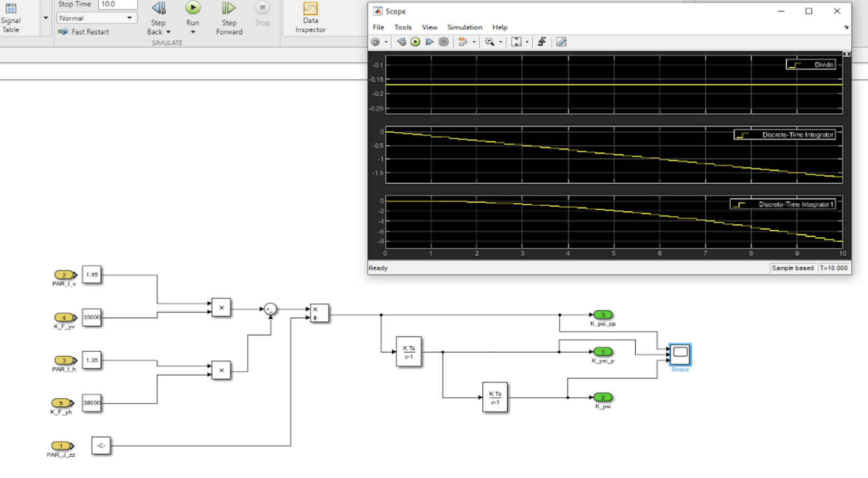Expand the Step Back dropdown arrow
The width and height of the screenshot is (868, 478).
pyautogui.click(x=168, y=32)
